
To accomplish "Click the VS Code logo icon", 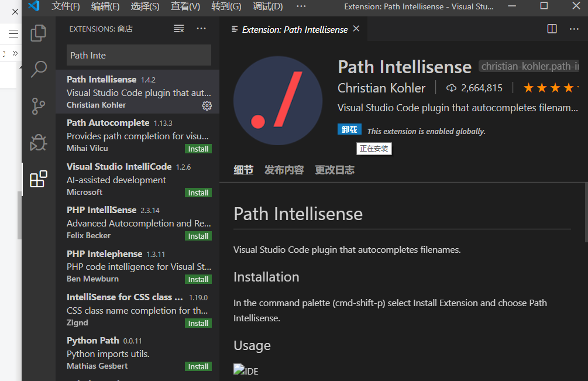I will [34, 6].
